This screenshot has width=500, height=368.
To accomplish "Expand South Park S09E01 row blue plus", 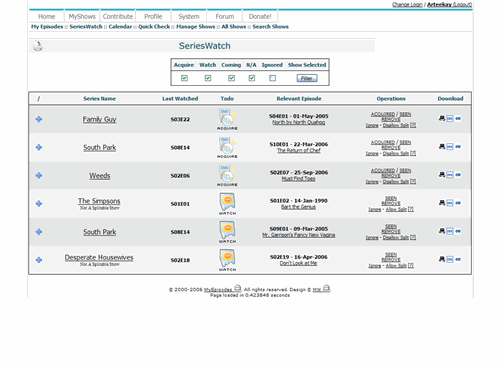I will click(x=39, y=232).
